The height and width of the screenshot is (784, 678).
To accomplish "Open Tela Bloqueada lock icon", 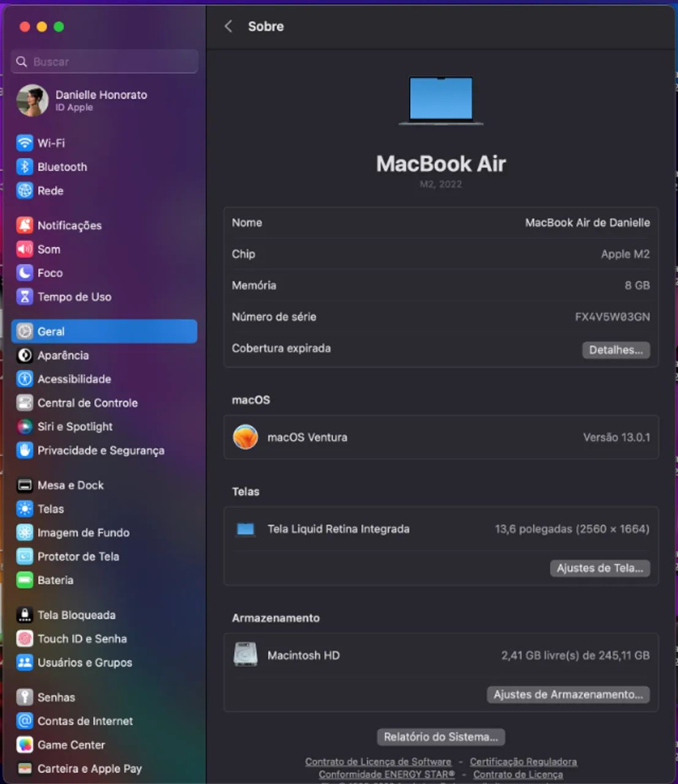I will (x=24, y=615).
